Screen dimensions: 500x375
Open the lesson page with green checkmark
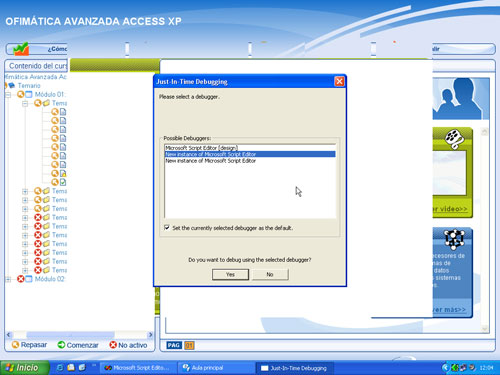pyautogui.click(x=63, y=182)
